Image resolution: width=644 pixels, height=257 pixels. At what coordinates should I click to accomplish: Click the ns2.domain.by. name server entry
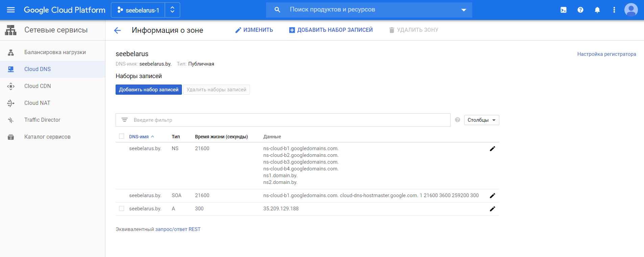[x=280, y=182]
